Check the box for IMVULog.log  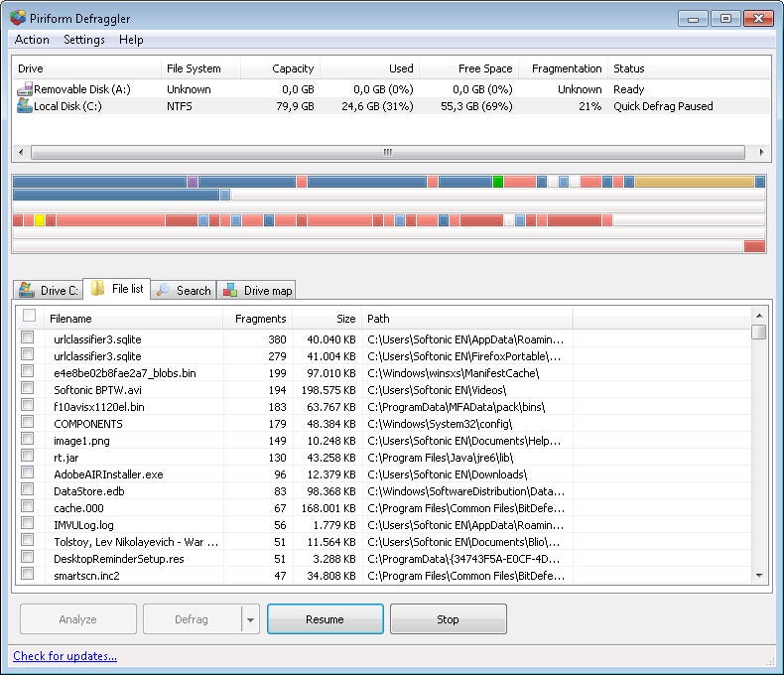click(x=28, y=523)
